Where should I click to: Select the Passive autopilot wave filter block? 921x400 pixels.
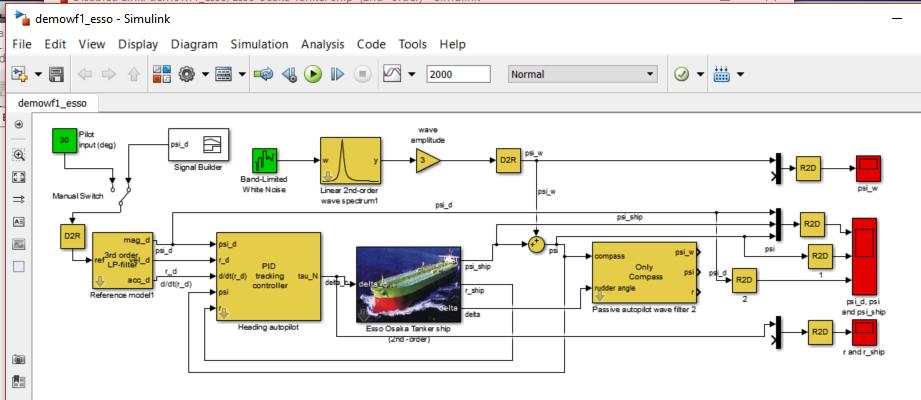(644, 271)
